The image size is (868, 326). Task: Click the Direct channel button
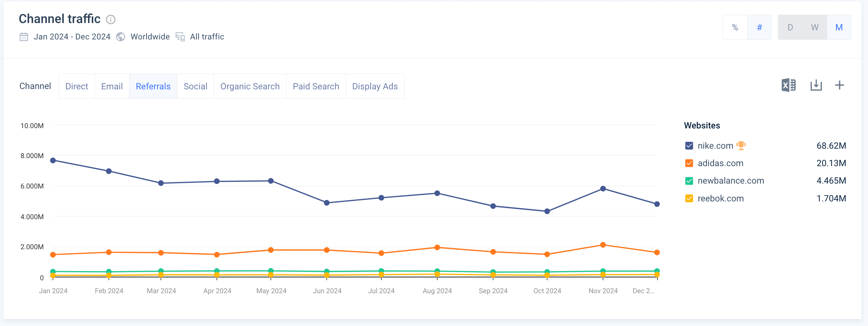[x=76, y=86]
